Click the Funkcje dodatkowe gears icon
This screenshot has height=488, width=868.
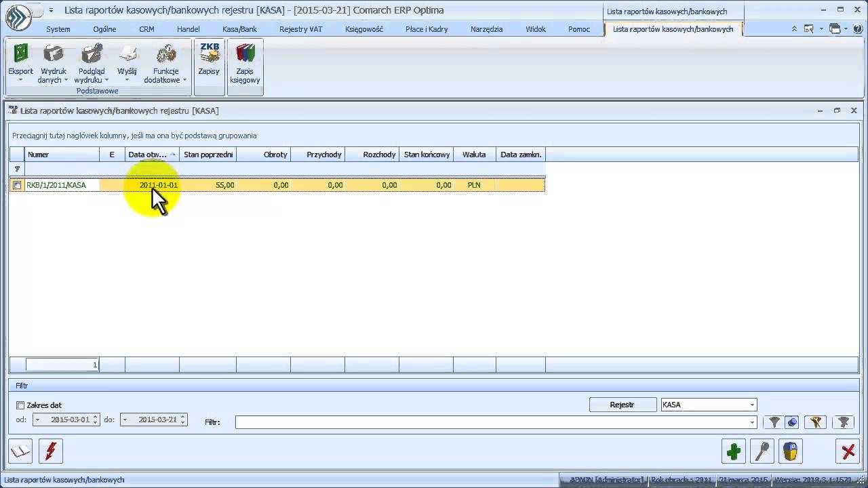pyautogui.click(x=165, y=54)
